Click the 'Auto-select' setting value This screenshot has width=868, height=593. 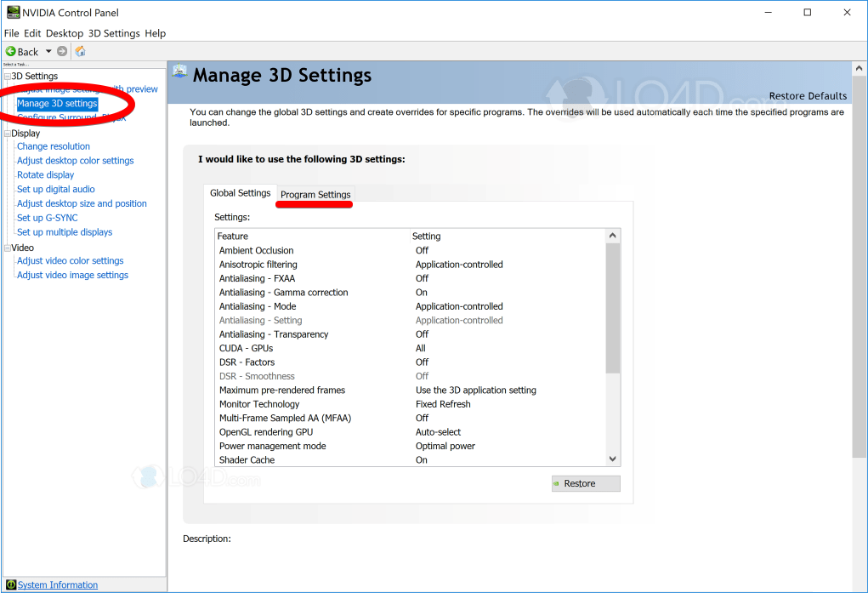[438, 432]
